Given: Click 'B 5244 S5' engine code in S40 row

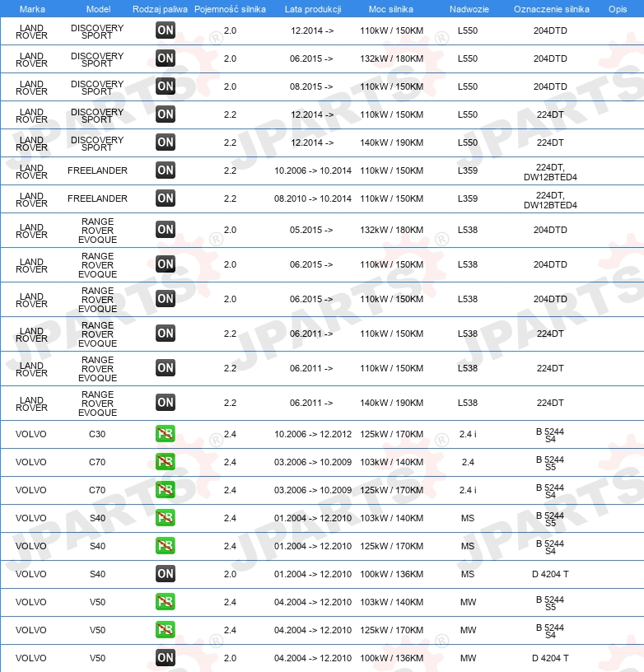Looking at the screenshot, I should point(550,519).
